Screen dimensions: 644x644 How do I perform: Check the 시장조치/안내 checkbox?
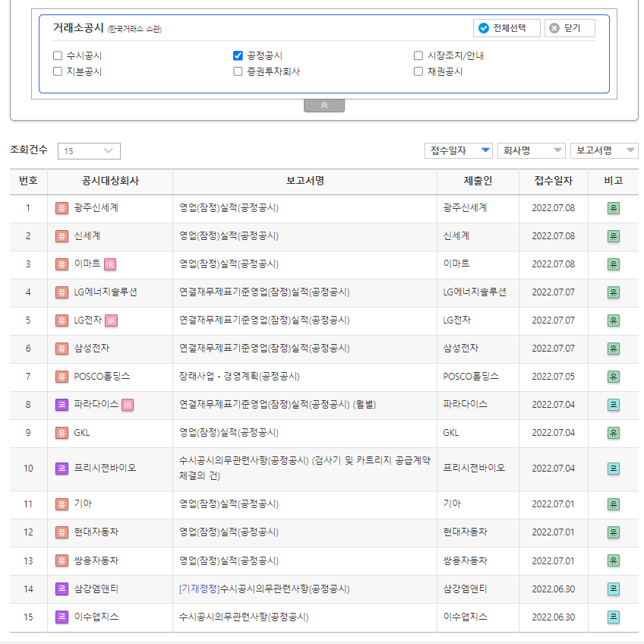coord(418,55)
